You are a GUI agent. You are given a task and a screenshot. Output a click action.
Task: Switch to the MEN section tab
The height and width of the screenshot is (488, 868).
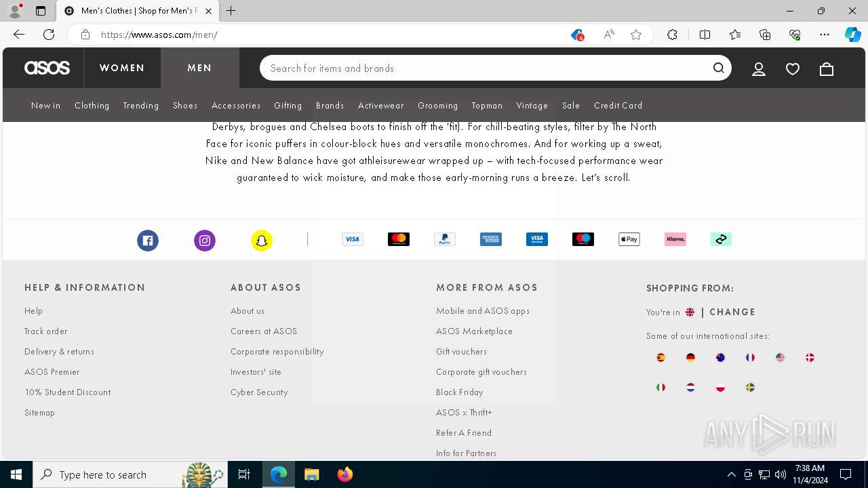[x=200, y=68]
